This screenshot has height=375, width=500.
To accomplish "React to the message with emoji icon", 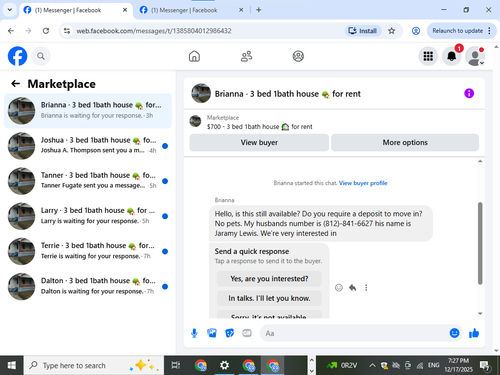I will click(339, 288).
